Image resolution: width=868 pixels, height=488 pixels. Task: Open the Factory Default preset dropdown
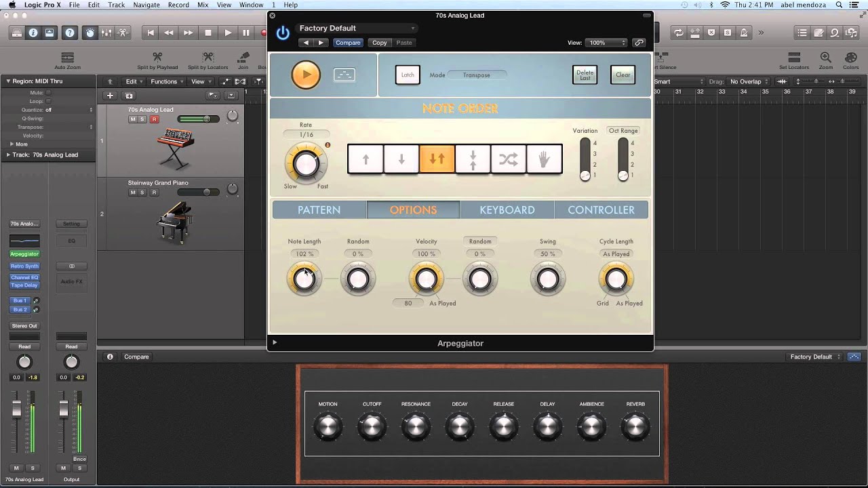point(357,28)
